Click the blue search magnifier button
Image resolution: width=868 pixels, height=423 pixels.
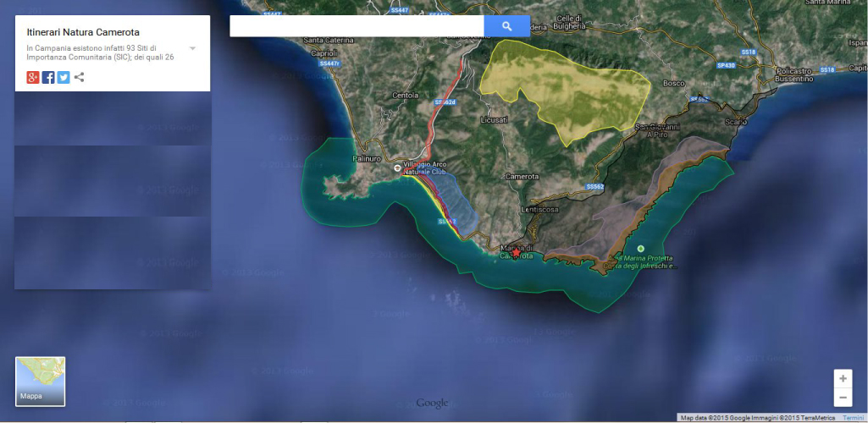pyautogui.click(x=507, y=26)
